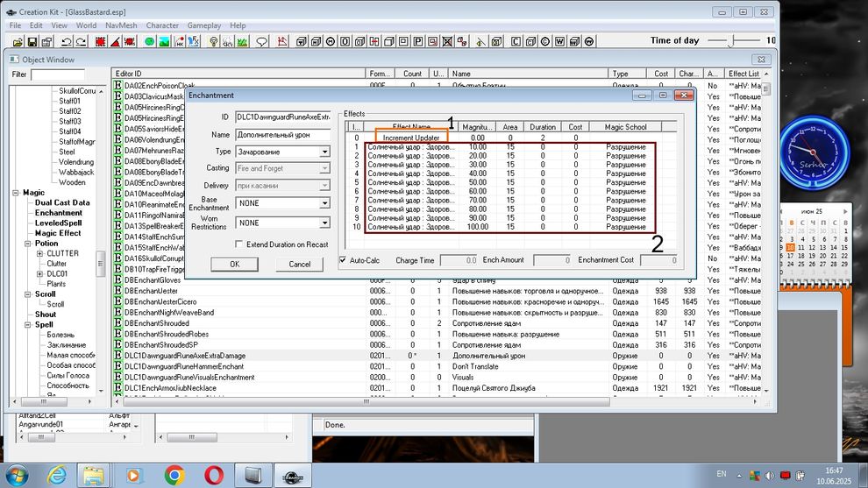Click the Redo arrow in the toolbar
The height and width of the screenshot is (488, 868).
[79, 41]
